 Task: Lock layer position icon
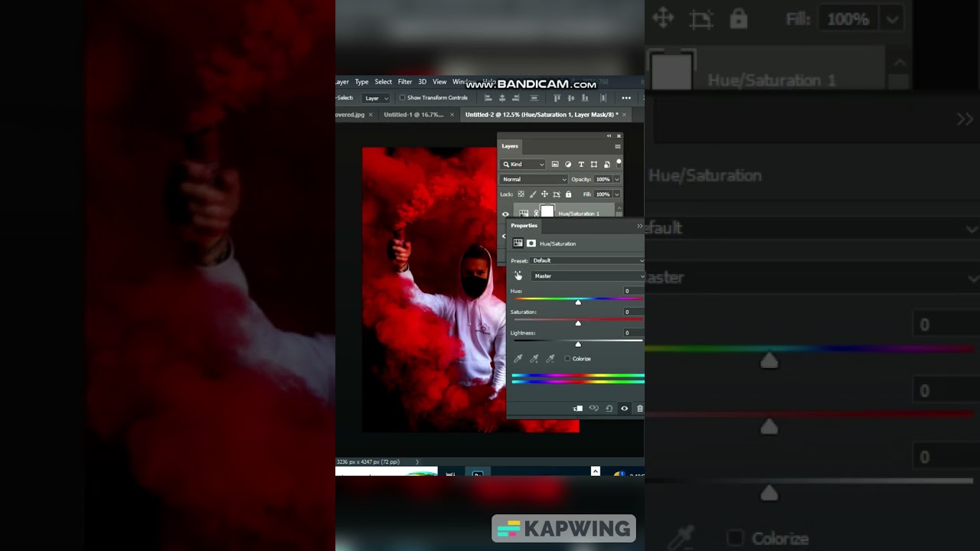[544, 194]
